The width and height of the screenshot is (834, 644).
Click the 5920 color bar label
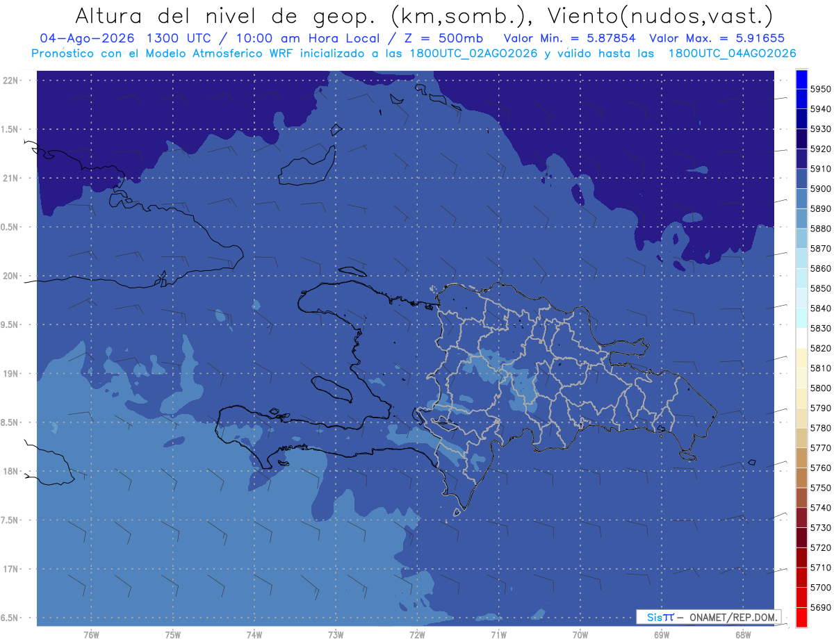820,149
